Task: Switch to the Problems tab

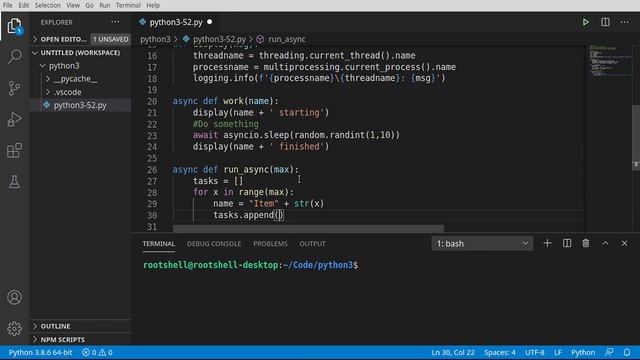Action: click(270, 244)
